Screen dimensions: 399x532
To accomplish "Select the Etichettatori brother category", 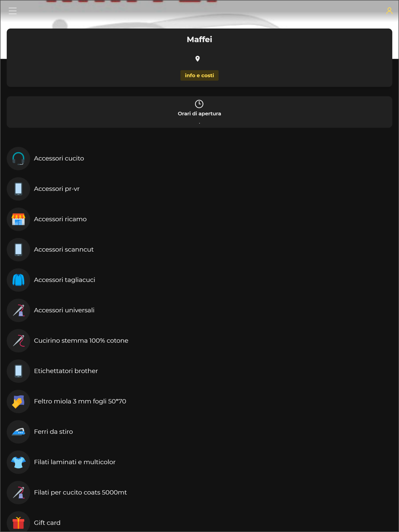I will (x=66, y=370).
